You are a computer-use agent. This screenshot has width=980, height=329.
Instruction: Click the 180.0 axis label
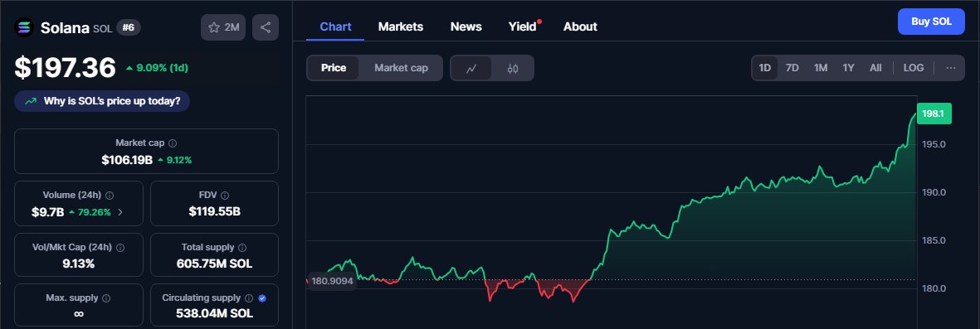point(934,288)
